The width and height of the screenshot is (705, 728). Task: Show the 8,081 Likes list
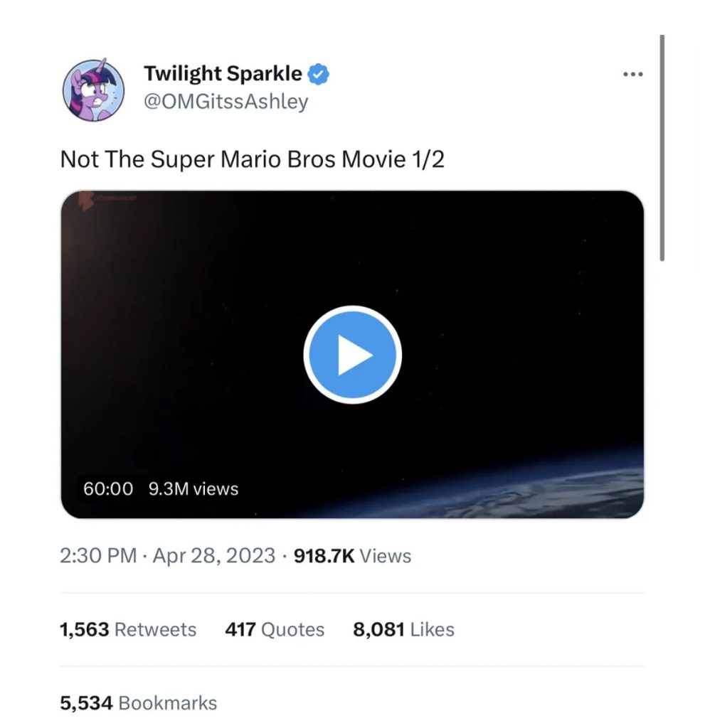click(403, 630)
